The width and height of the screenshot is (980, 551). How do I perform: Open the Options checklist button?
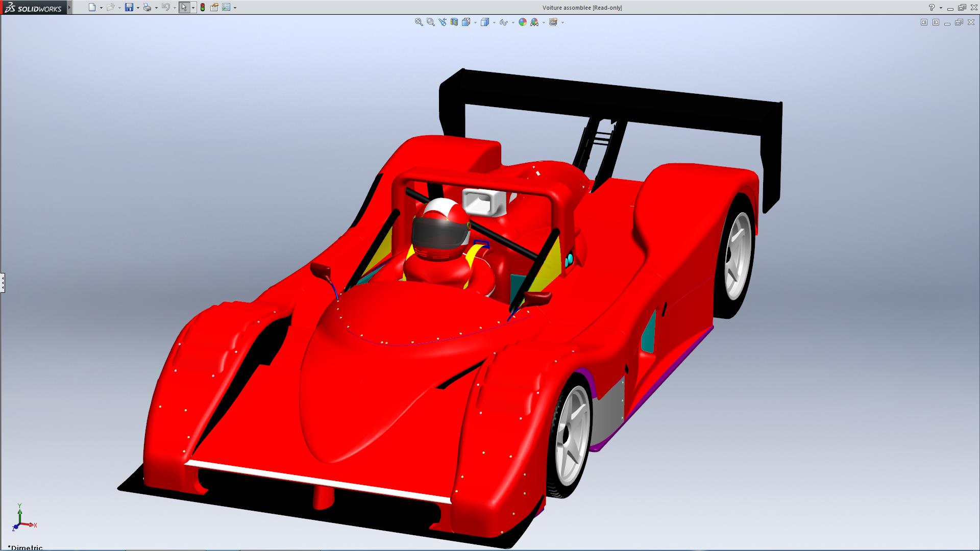point(226,7)
